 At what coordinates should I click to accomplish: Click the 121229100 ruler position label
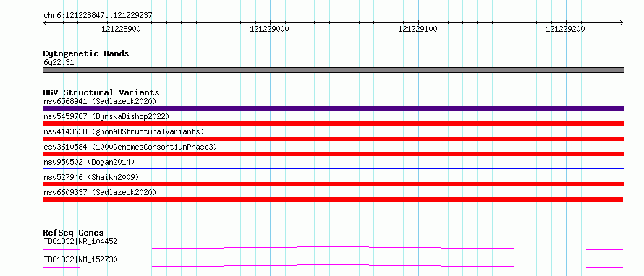tap(418, 29)
